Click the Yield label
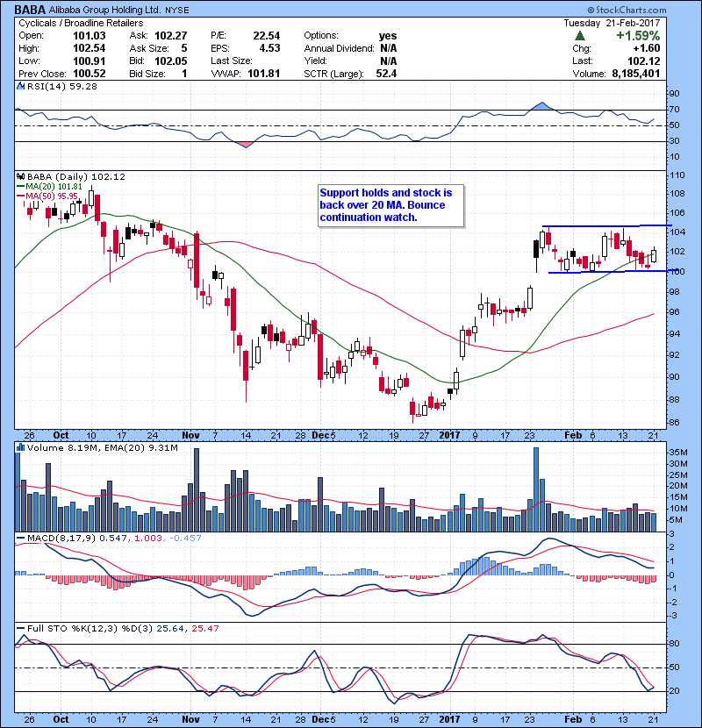 (x=315, y=61)
